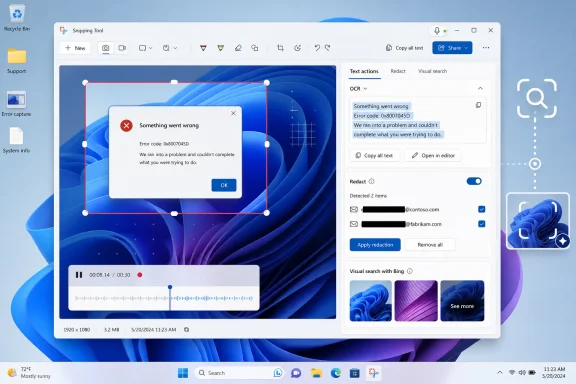Image resolution: width=576 pixels, height=384 pixels.
Task: Select the System info file on the desktop
Action: (16, 140)
